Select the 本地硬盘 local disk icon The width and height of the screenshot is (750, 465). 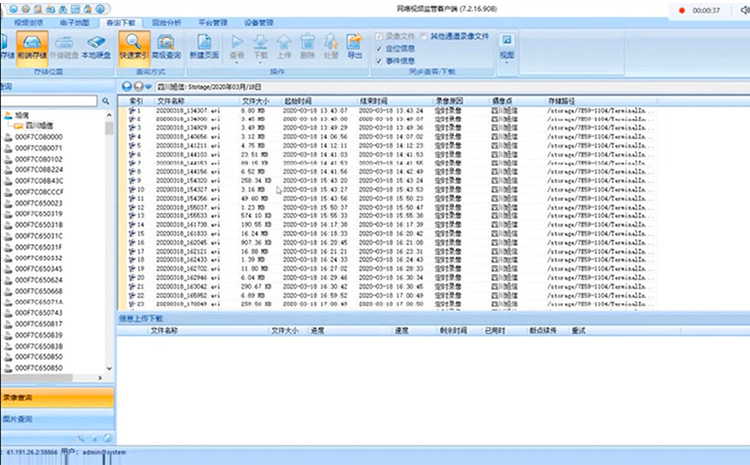pyautogui.click(x=95, y=48)
